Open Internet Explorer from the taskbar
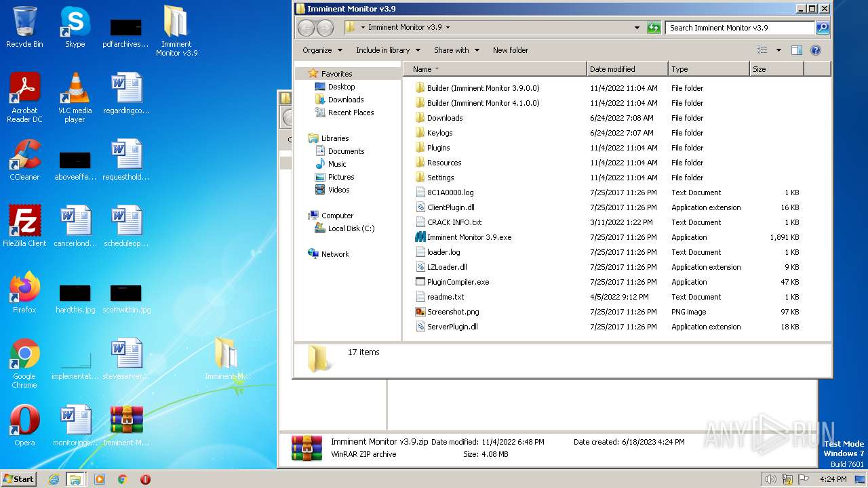Viewport: 868px width, 488px height. click(x=54, y=479)
